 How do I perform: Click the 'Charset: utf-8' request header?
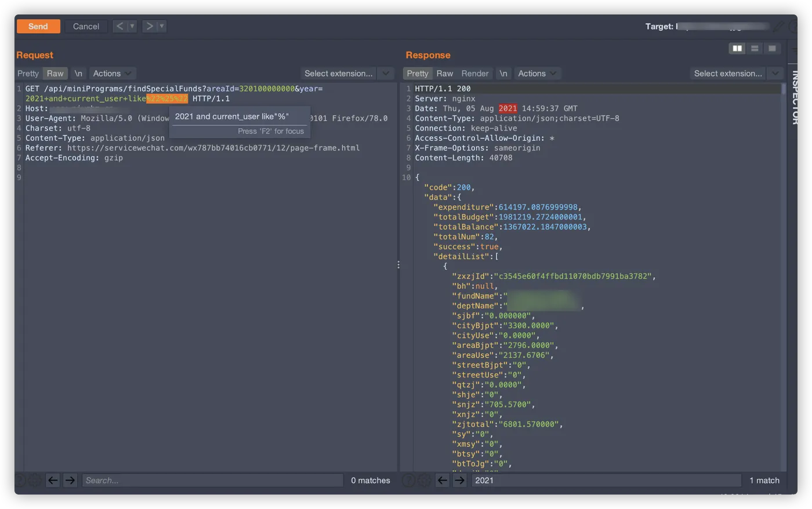point(58,128)
